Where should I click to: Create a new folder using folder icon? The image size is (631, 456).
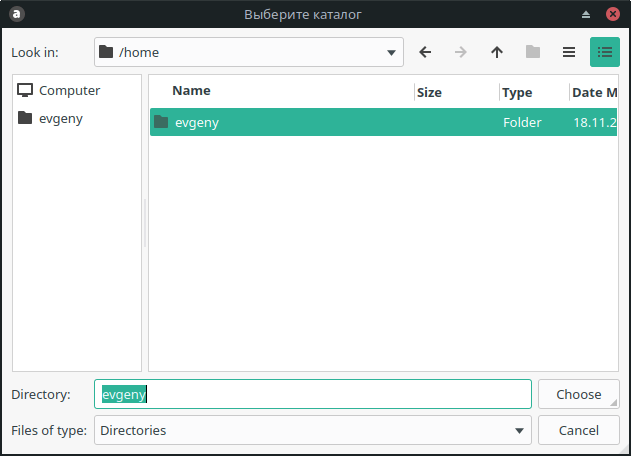tap(533, 52)
